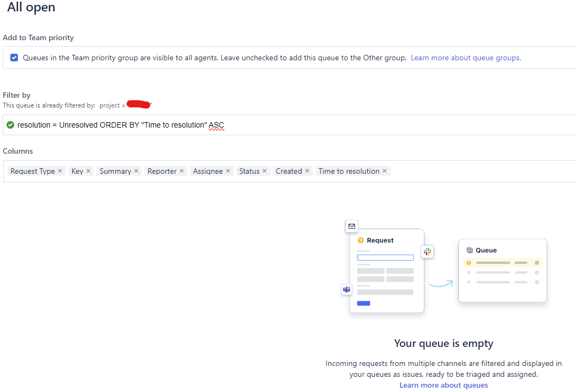The height and width of the screenshot is (392, 576).
Task: Remove the Reporter column
Action: tap(181, 171)
